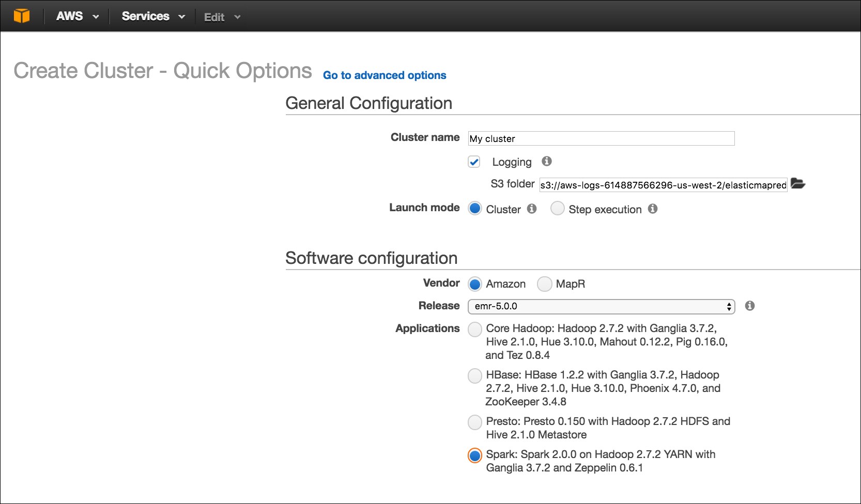This screenshot has width=861, height=504.
Task: Toggle the Logging checkbox
Action: (x=474, y=162)
